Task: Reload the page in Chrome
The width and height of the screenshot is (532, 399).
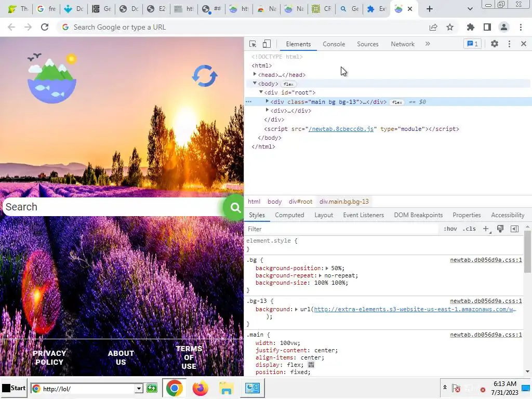Action: pyautogui.click(x=45, y=27)
